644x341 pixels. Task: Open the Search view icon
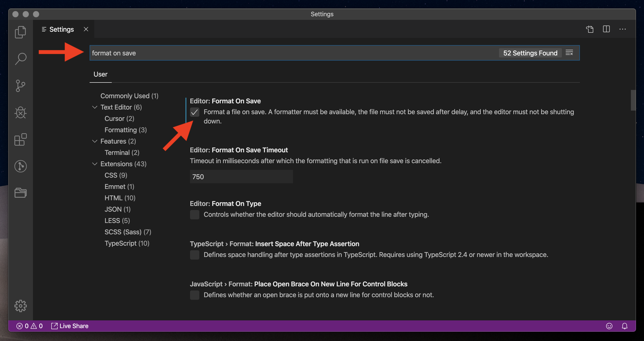pyautogui.click(x=20, y=59)
